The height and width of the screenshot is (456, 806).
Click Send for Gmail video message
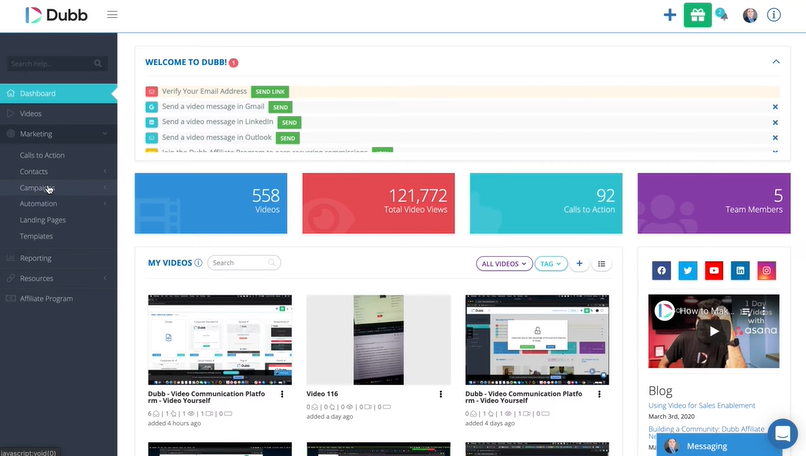click(x=280, y=107)
